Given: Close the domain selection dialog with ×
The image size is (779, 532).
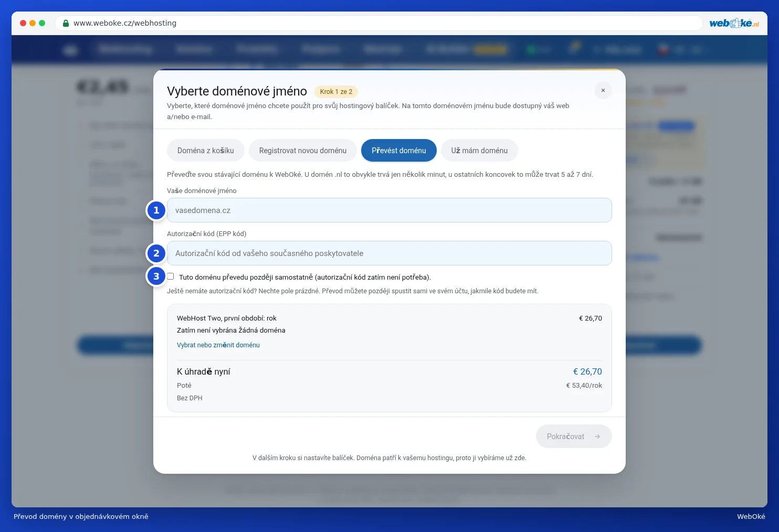Looking at the screenshot, I should click(x=603, y=90).
